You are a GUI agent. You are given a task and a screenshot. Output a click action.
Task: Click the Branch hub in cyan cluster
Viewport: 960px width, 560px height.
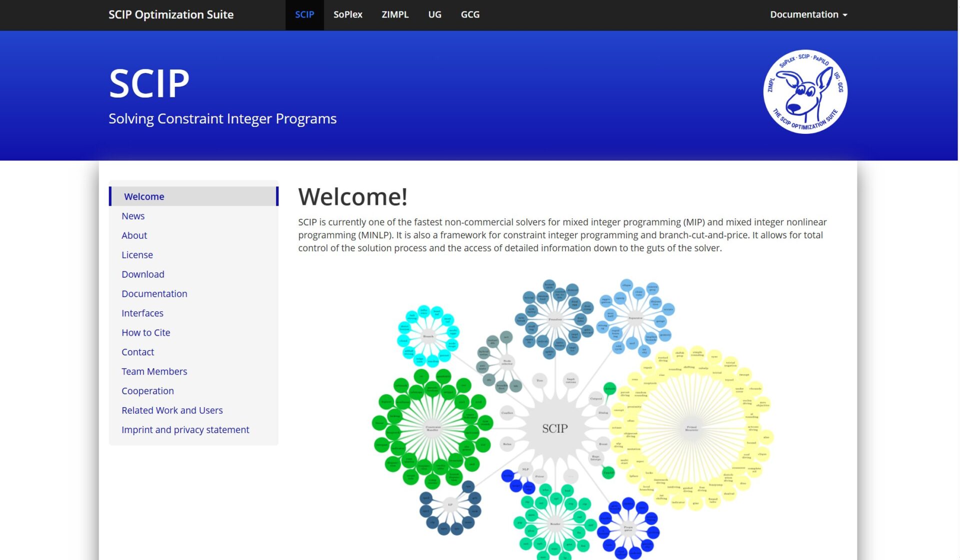point(428,337)
